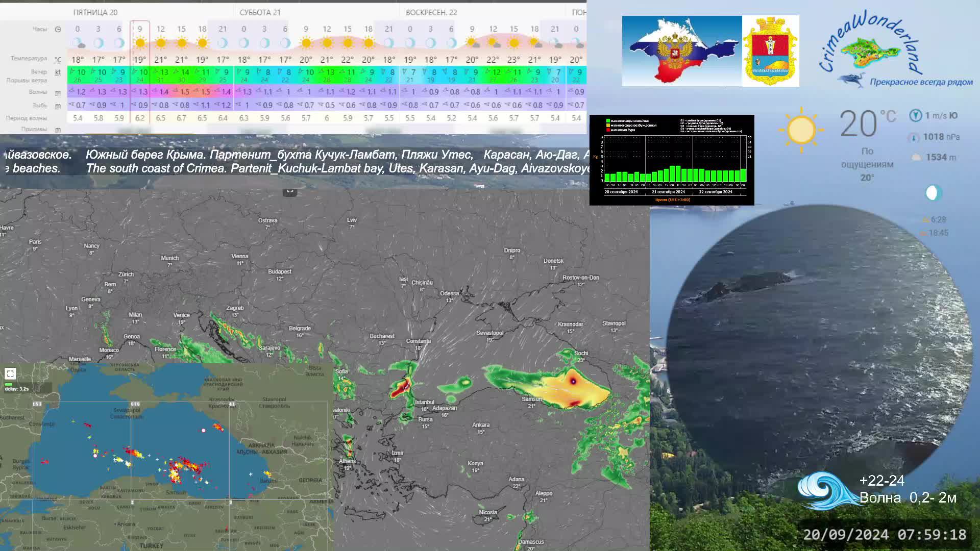Select the ВОСКРЕСЕН. 22 day header
980x551 pixels.
(x=431, y=12)
